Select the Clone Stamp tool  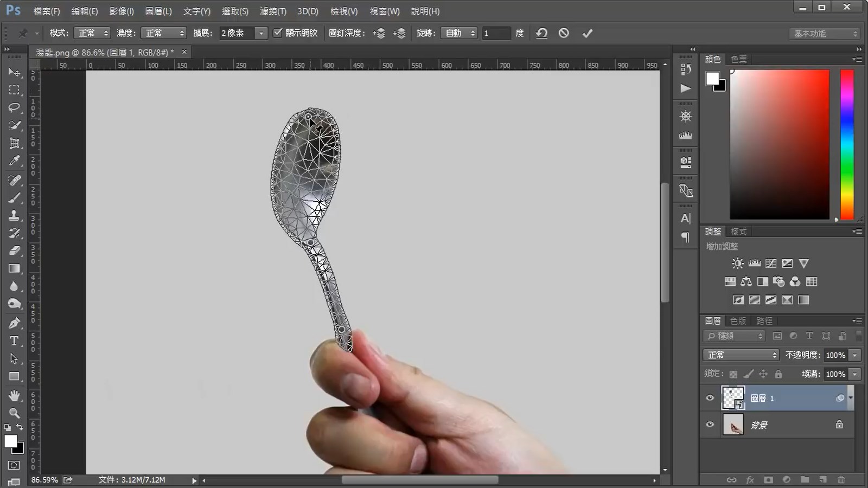[x=14, y=216]
